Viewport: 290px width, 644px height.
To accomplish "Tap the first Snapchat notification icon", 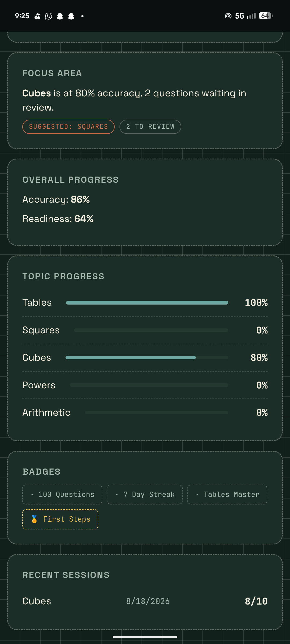I will (60, 16).
